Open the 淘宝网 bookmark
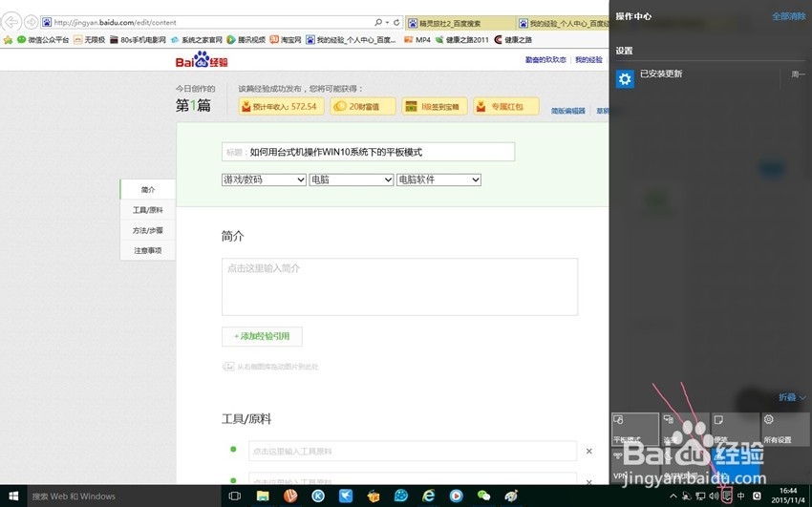The width and height of the screenshot is (812, 507). (x=286, y=40)
